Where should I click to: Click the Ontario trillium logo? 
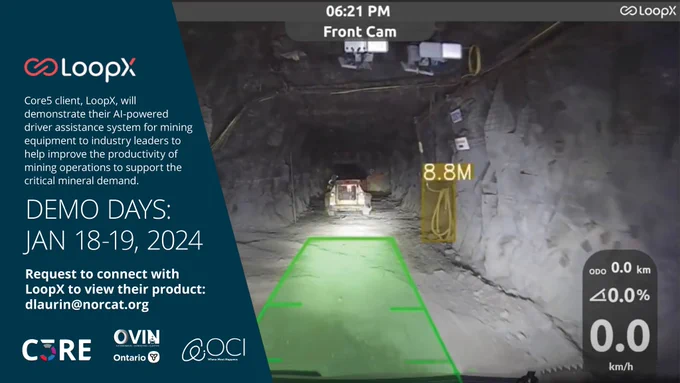point(137,357)
